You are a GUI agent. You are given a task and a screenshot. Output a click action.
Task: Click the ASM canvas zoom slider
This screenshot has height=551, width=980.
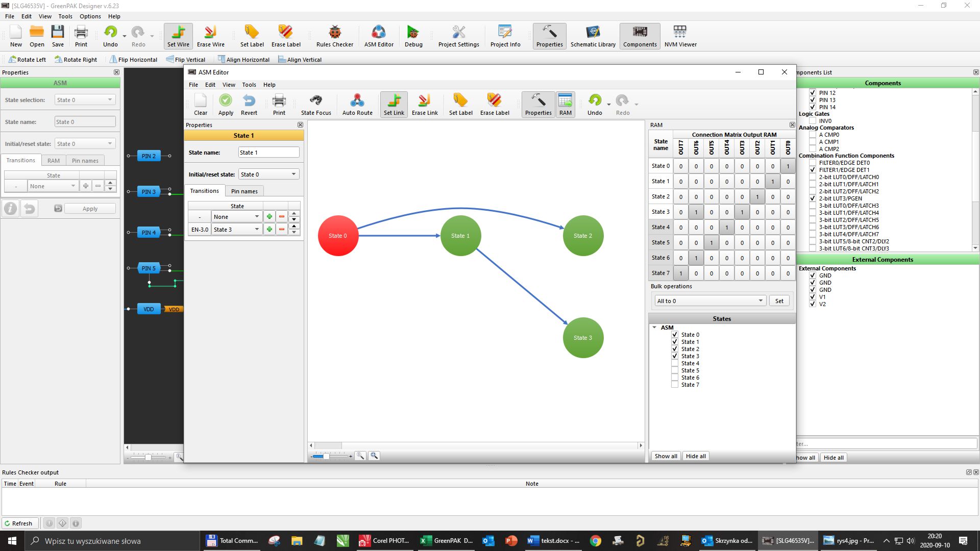coord(326,456)
